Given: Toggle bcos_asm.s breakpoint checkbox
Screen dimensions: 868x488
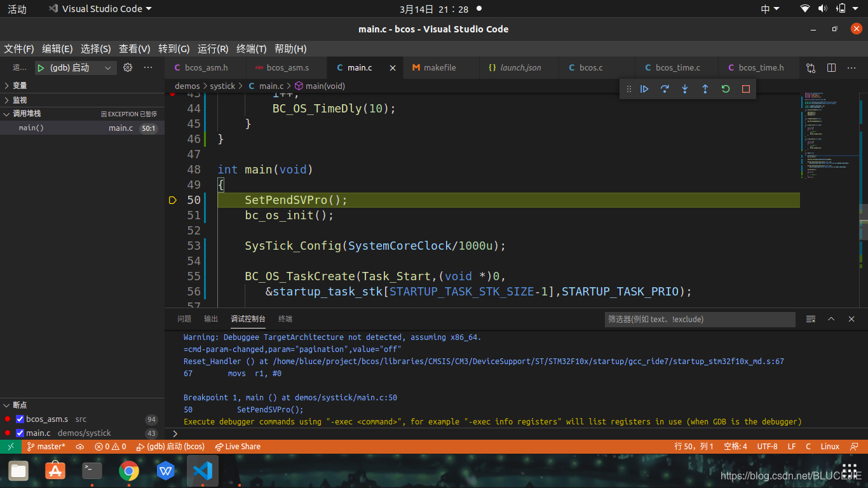Looking at the screenshot, I should (20, 419).
